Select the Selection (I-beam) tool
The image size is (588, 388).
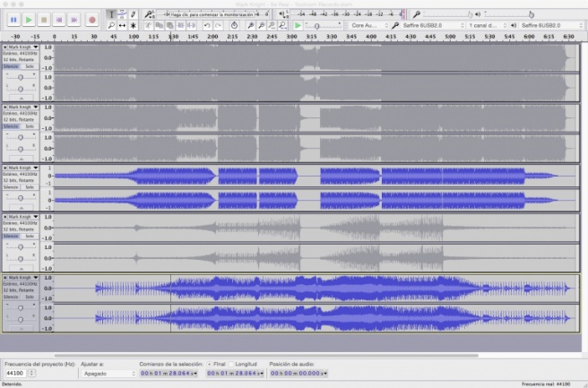[x=111, y=14]
